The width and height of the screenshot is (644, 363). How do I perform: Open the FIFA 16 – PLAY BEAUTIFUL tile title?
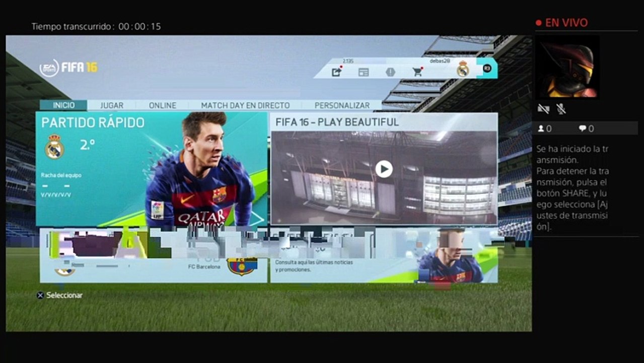click(337, 122)
